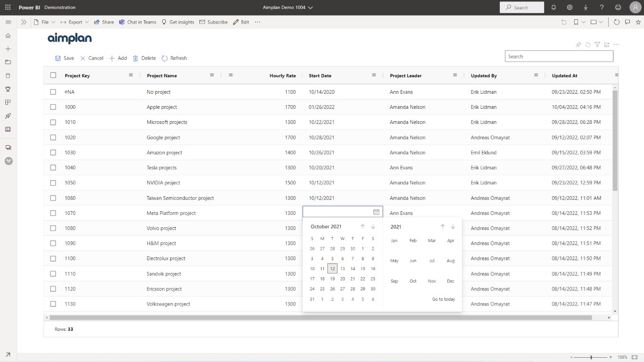Open the Aimplan Demo 1004 title dropdown

tap(288, 8)
